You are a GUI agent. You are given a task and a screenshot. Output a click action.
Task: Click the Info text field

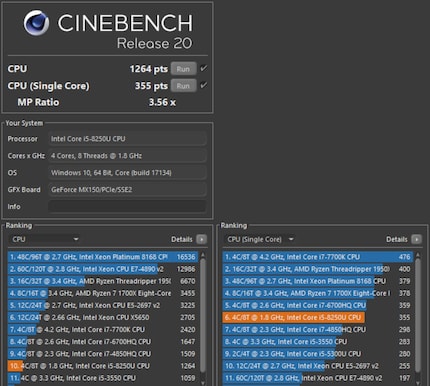click(127, 207)
